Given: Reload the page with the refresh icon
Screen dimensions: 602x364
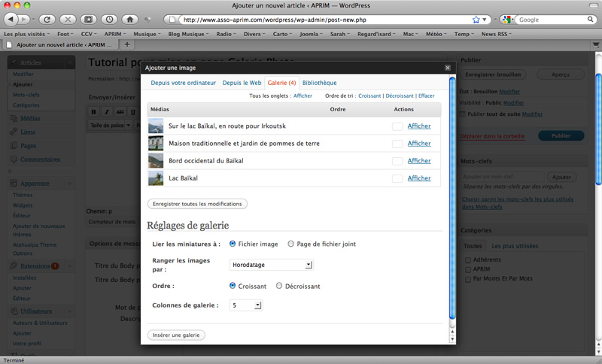Looking at the screenshot, I should pos(47,20).
